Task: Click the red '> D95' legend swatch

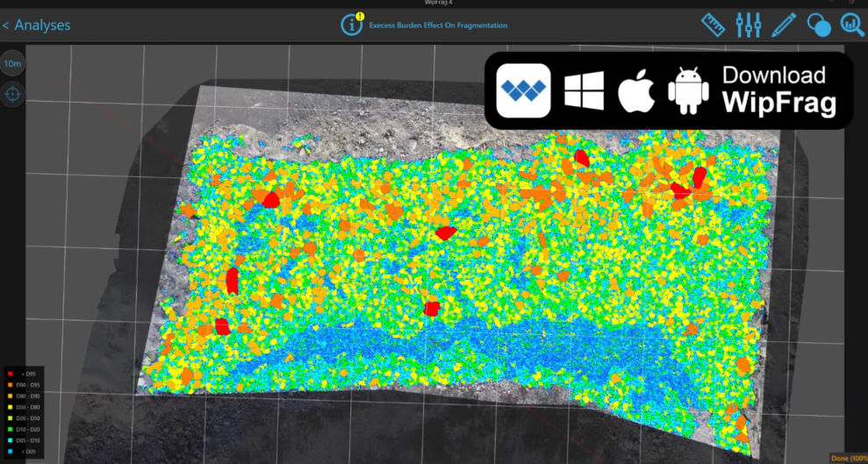Action: coord(10,374)
